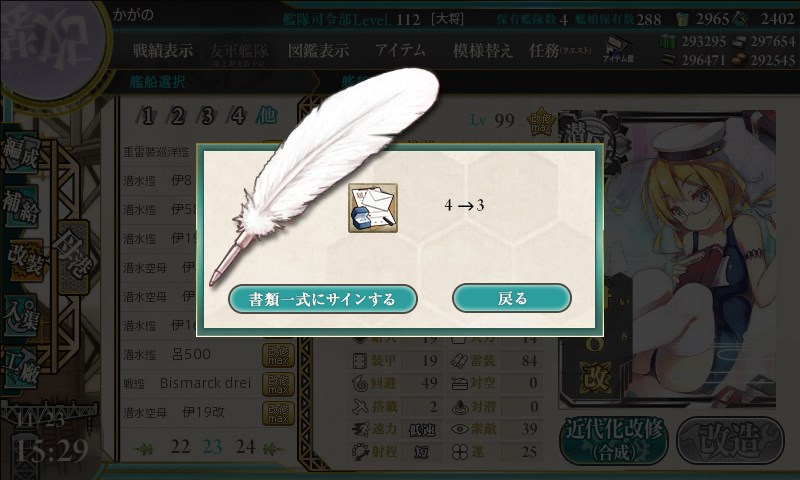Screen dimensions: 800x480
Task: Go to ship list page 24
Action: point(245,447)
